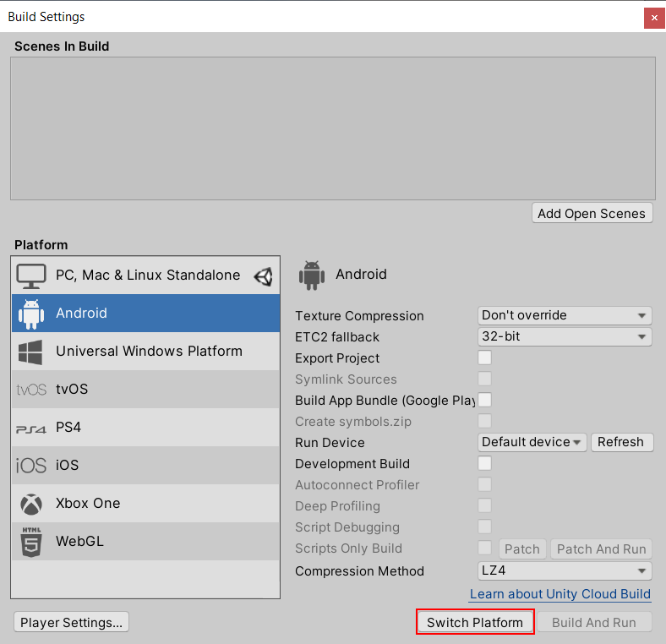Click the Add Open Scenes button
The image size is (666, 644).
(x=592, y=213)
